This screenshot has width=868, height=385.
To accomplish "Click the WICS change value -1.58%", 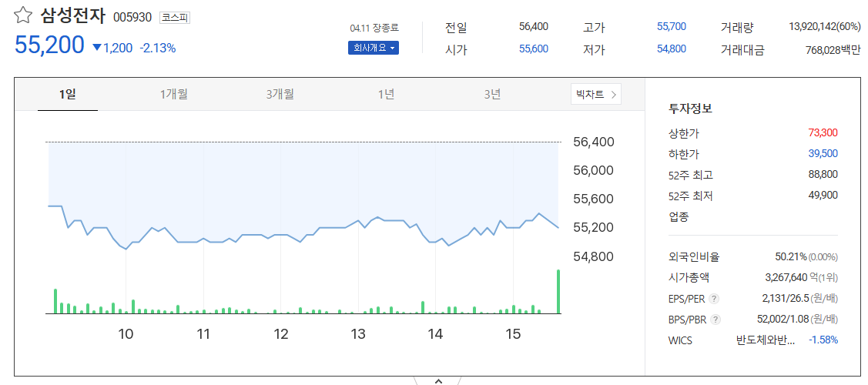I will coord(823,340).
